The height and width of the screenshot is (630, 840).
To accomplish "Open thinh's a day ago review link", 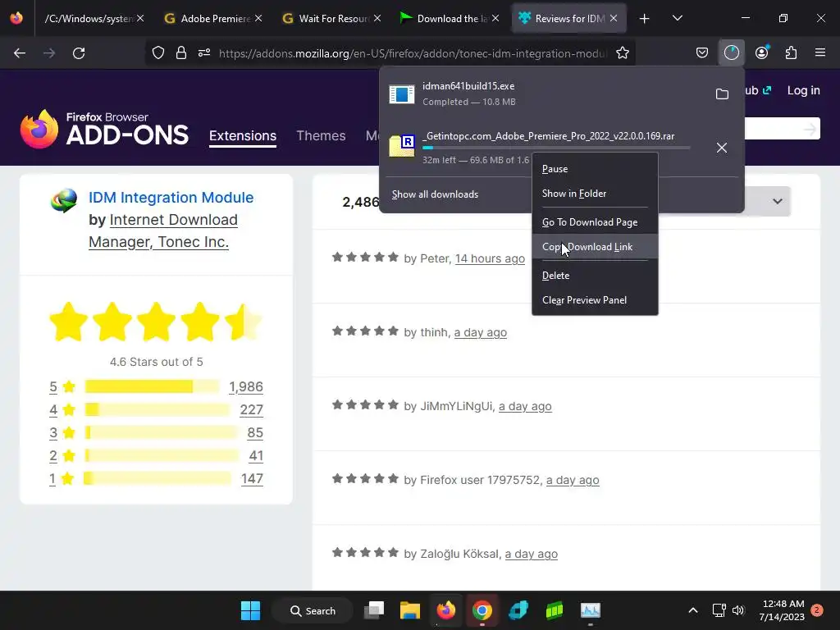I will [481, 333].
